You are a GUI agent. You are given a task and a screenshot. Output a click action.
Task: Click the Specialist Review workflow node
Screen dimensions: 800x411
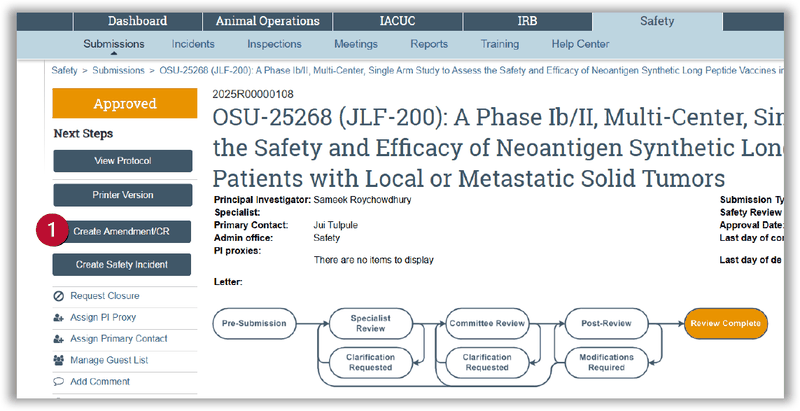point(370,323)
